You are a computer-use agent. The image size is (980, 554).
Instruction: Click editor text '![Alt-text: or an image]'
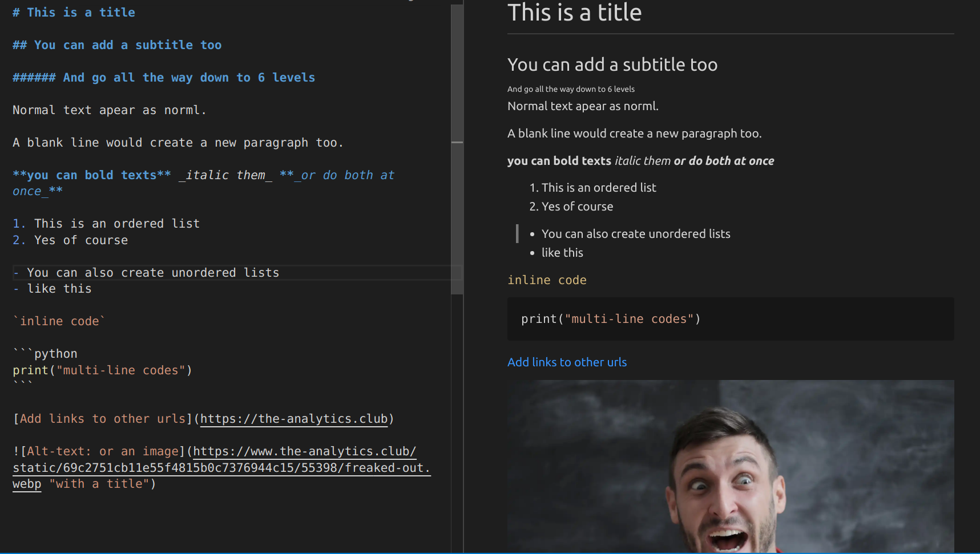click(x=99, y=451)
